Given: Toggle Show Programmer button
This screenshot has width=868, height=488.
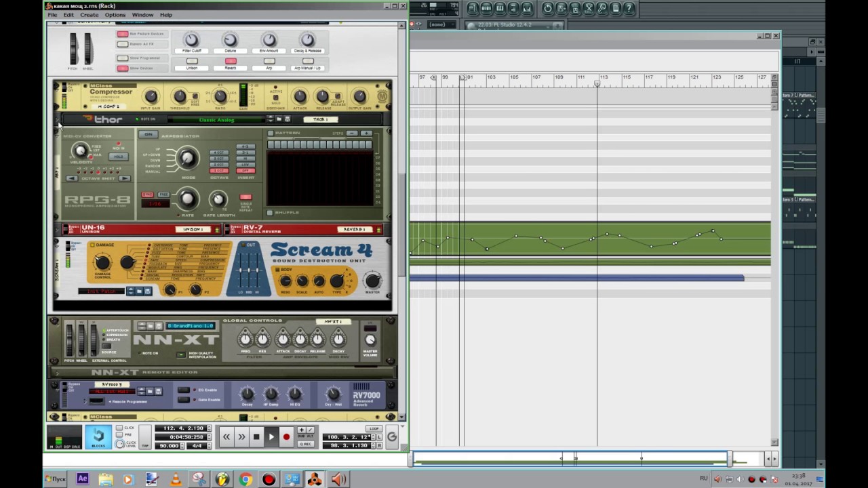Looking at the screenshot, I should coord(123,58).
